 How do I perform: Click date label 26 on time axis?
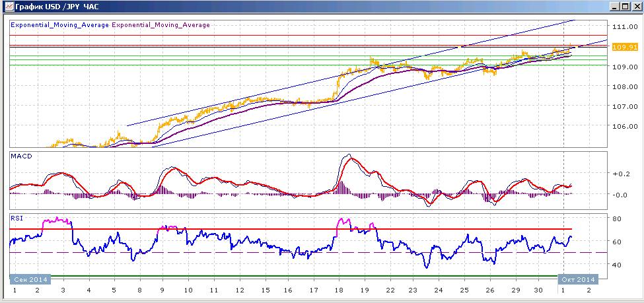click(x=489, y=290)
